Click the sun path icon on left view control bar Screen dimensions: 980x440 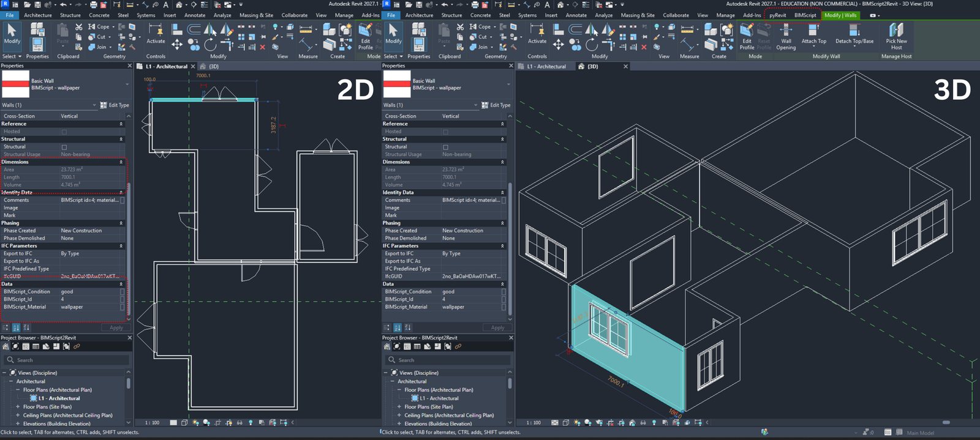tap(195, 422)
